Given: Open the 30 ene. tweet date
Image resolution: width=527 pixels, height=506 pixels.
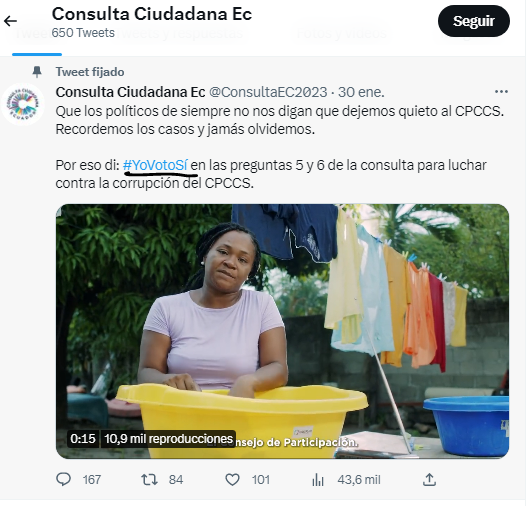Looking at the screenshot, I should [361, 92].
